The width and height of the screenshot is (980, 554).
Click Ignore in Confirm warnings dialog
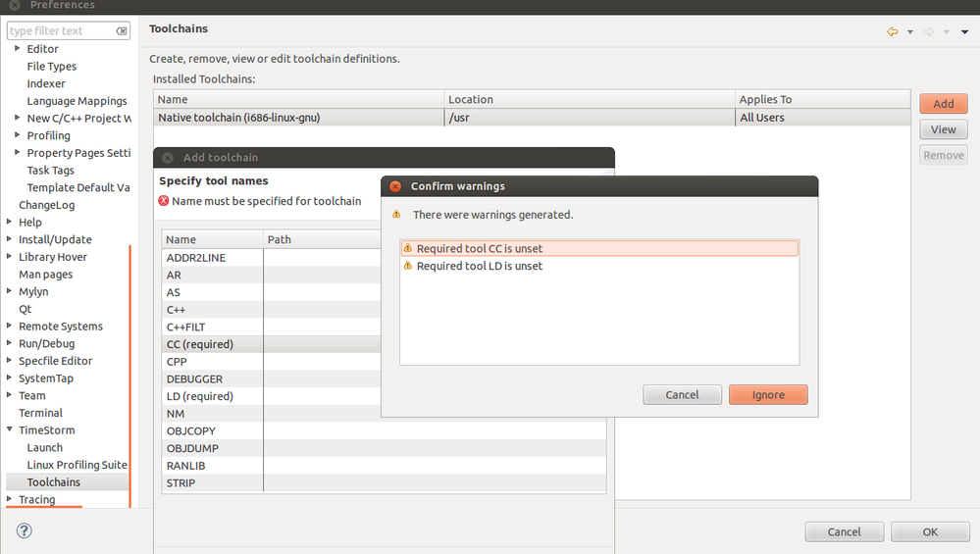tap(768, 395)
